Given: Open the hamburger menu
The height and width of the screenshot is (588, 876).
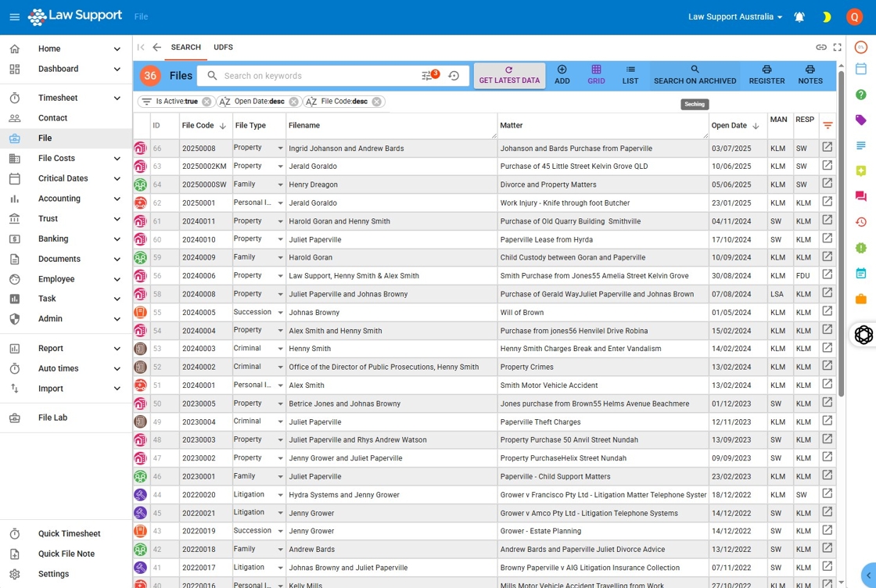Looking at the screenshot, I should click(14, 17).
